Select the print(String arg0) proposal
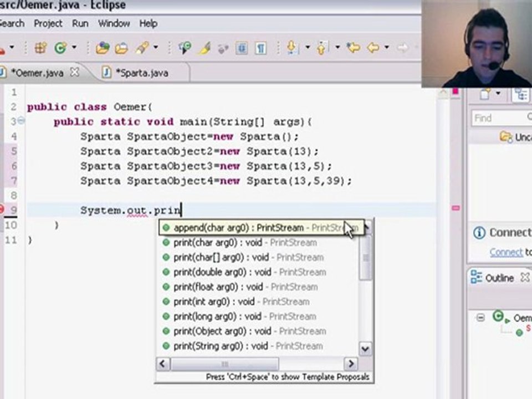 pos(257,346)
